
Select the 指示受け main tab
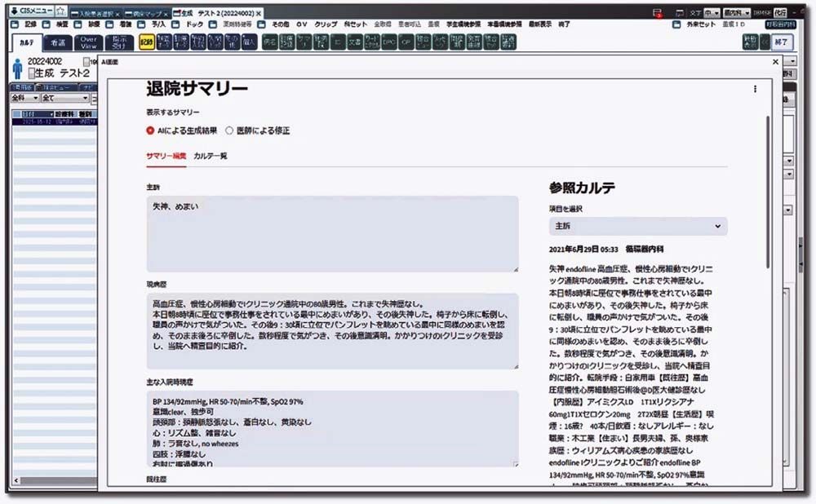pyautogui.click(x=119, y=42)
